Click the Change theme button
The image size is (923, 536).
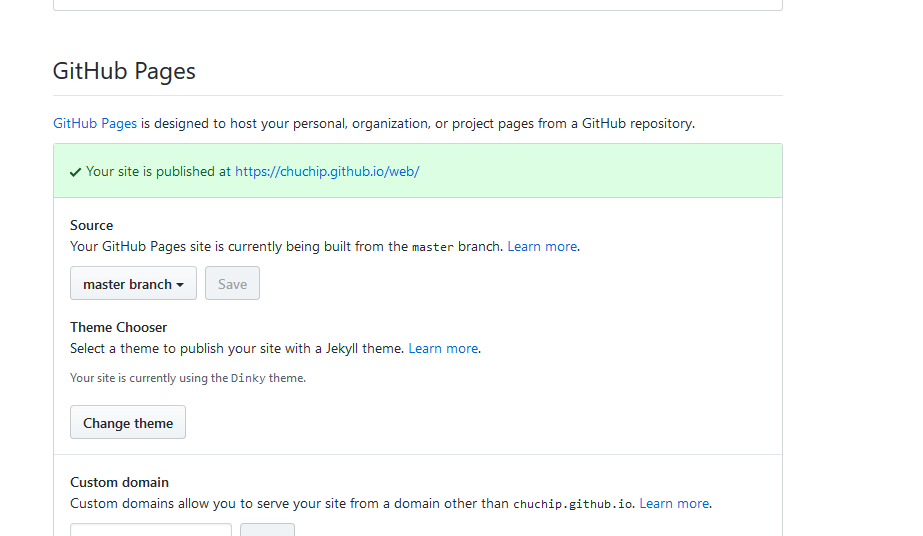128,422
